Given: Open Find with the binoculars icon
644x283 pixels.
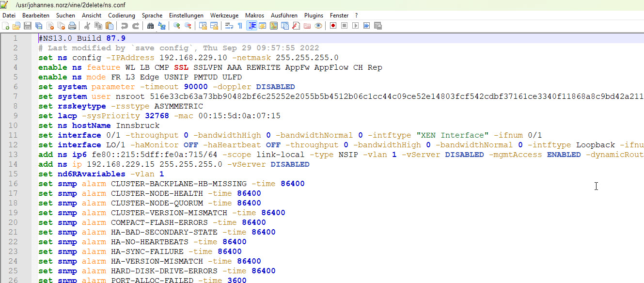Looking at the screenshot, I should pyautogui.click(x=150, y=26).
